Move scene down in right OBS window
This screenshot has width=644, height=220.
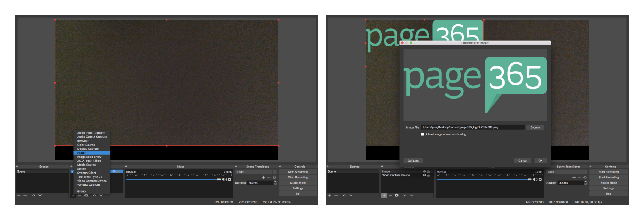(x=351, y=195)
